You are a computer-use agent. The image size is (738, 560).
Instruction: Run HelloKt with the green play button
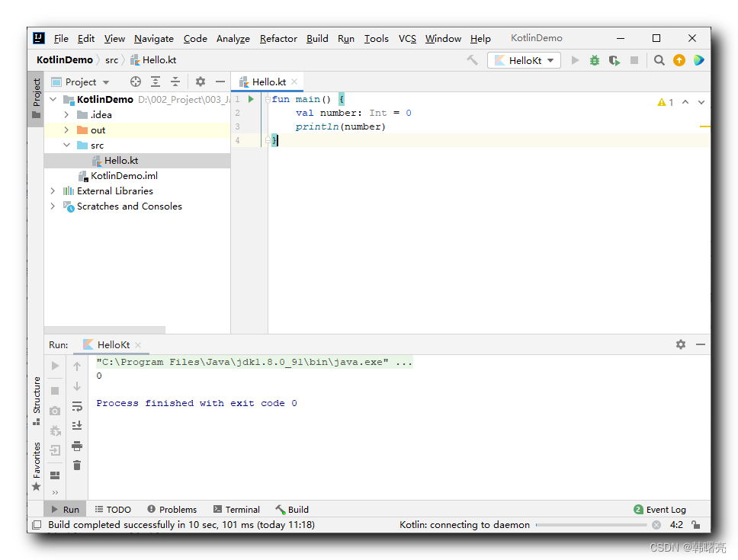pos(575,60)
